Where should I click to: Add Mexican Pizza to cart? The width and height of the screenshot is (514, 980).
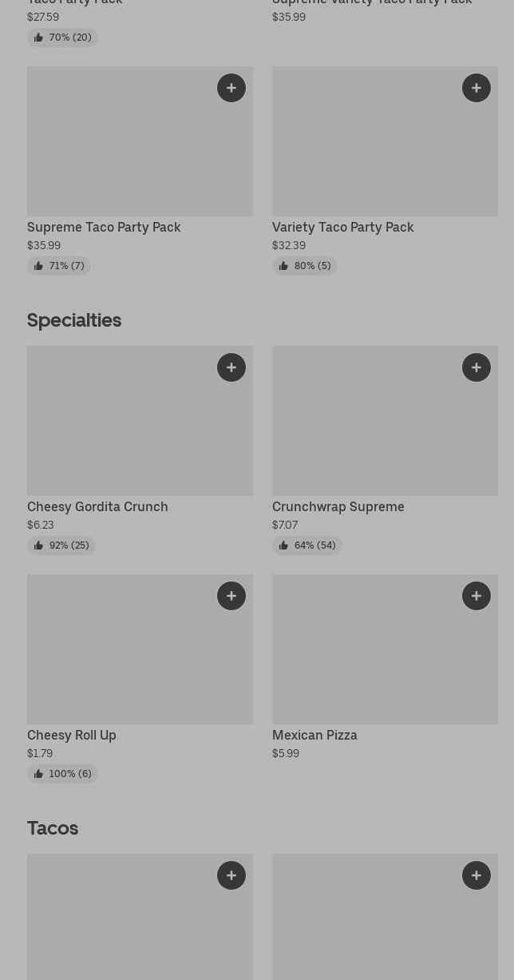[x=476, y=596]
